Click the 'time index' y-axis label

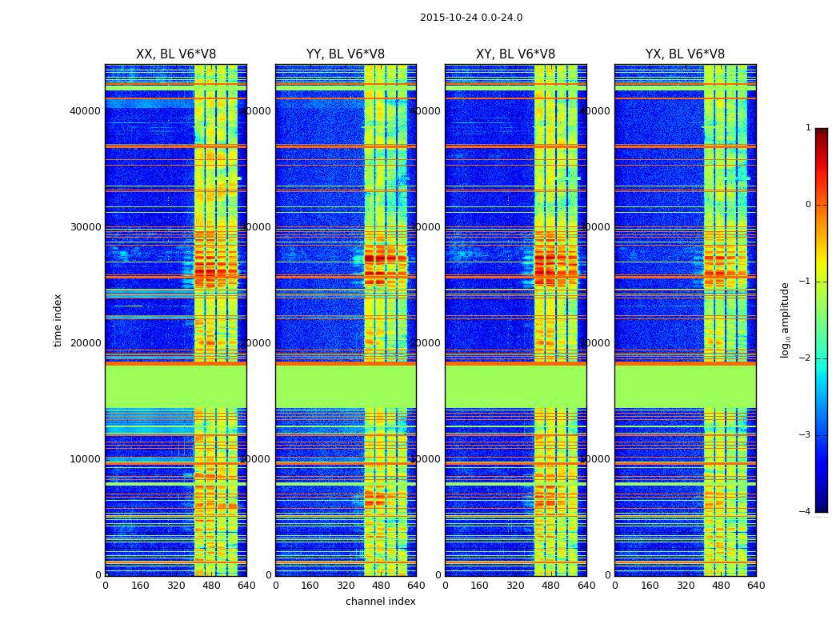click(58, 320)
